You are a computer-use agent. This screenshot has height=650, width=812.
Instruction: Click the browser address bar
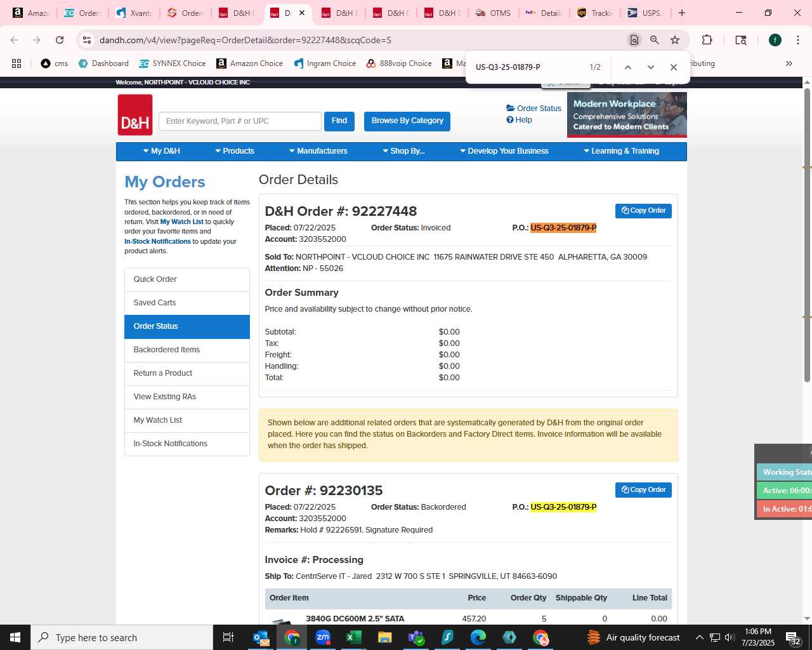coord(355,40)
